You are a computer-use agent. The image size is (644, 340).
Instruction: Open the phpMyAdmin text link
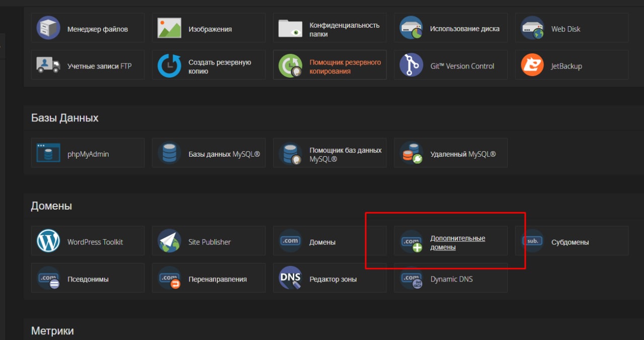click(88, 154)
